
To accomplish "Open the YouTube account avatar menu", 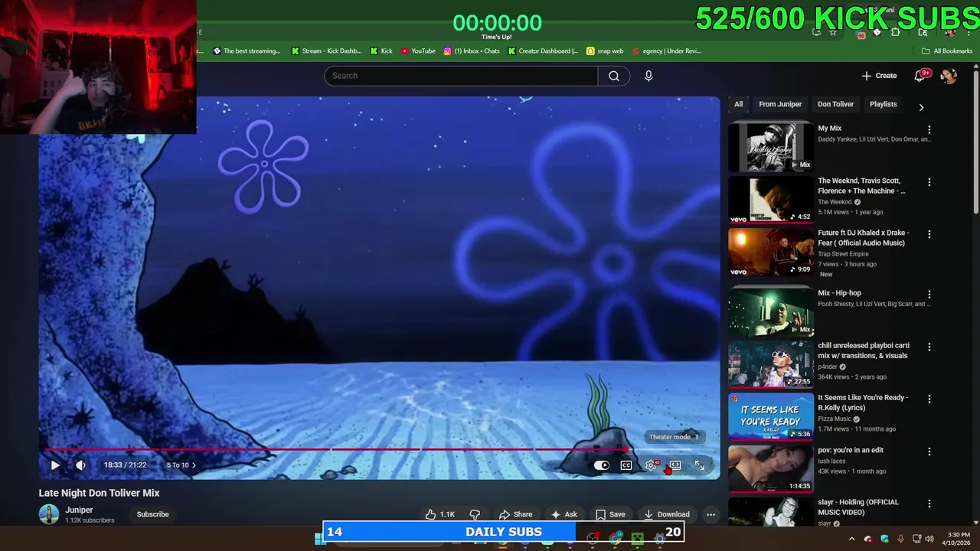I will (949, 76).
